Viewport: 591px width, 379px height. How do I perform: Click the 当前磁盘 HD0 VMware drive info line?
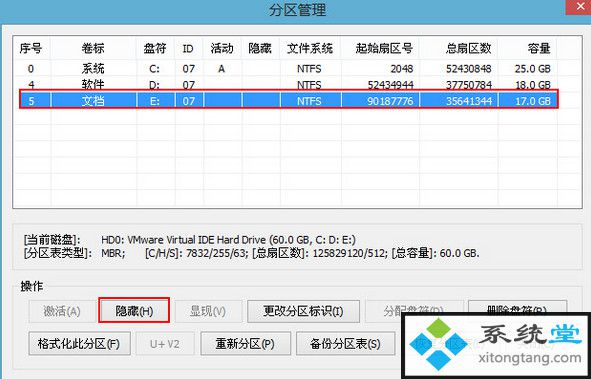pos(190,240)
